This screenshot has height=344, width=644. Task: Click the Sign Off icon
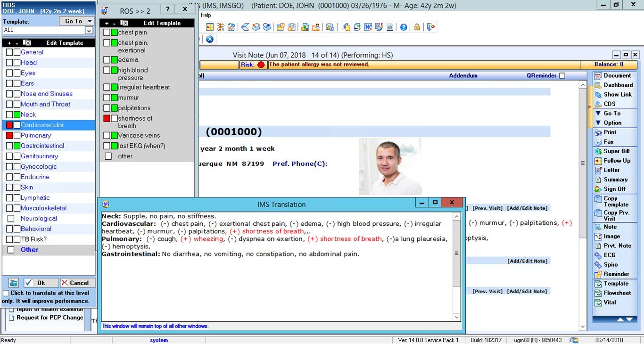[612, 189]
